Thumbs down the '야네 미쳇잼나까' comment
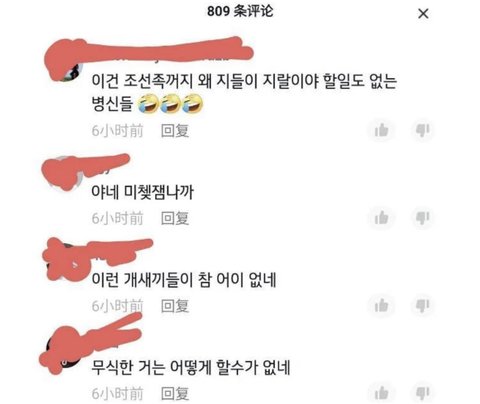 (x=423, y=218)
